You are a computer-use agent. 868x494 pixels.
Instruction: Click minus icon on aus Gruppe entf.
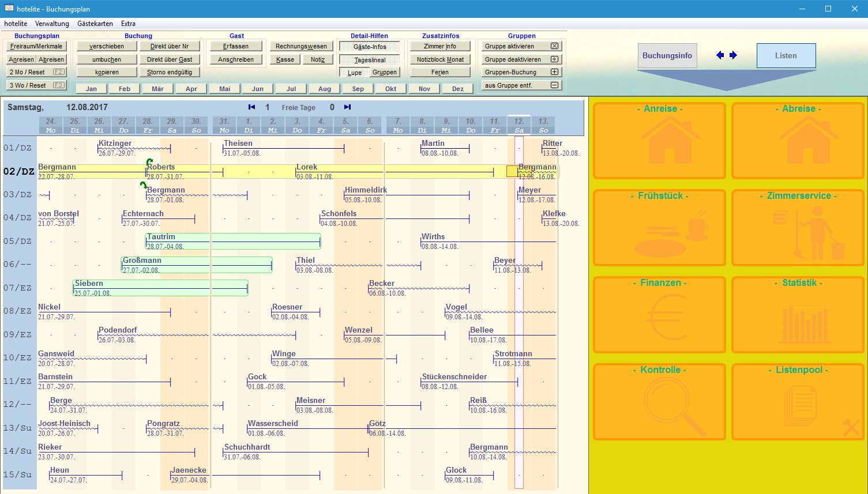[554, 85]
